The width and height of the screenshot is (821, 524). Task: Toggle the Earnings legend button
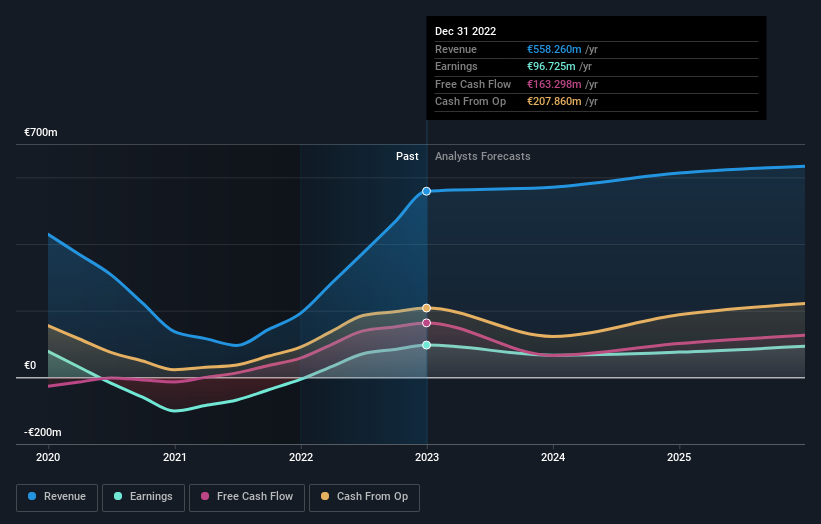pyautogui.click(x=143, y=497)
